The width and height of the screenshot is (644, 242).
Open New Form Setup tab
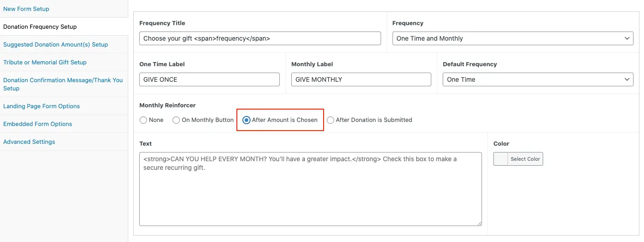pyautogui.click(x=26, y=9)
